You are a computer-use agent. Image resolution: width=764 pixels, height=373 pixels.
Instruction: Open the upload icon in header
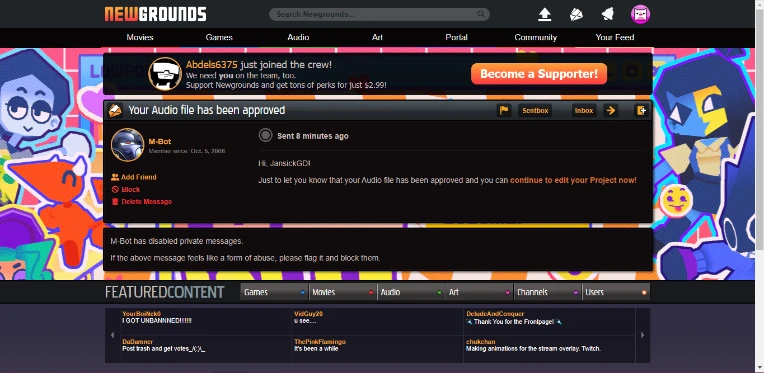pyautogui.click(x=544, y=14)
